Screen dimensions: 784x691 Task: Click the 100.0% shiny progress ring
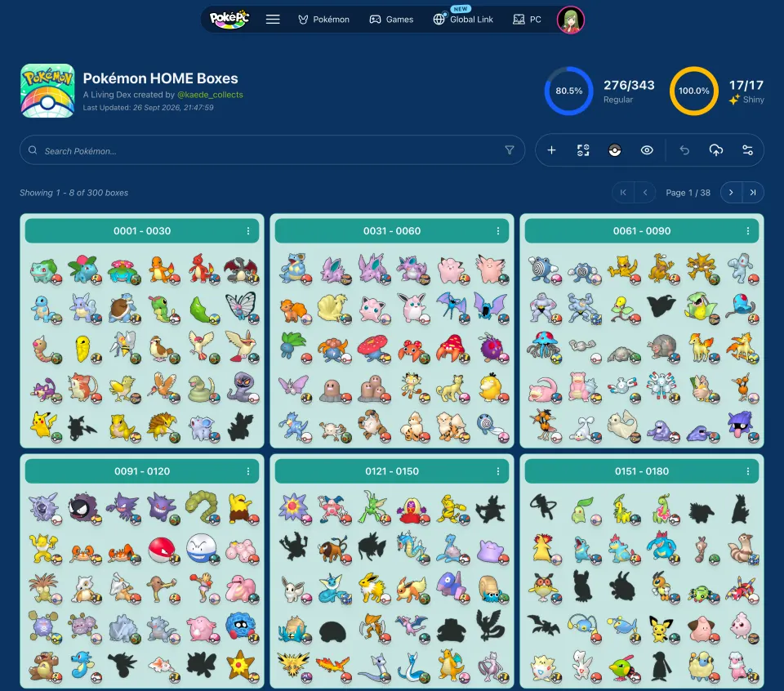[694, 91]
